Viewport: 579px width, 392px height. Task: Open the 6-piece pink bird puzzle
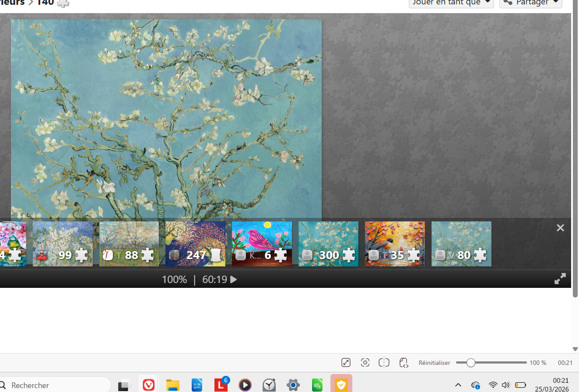(x=262, y=244)
